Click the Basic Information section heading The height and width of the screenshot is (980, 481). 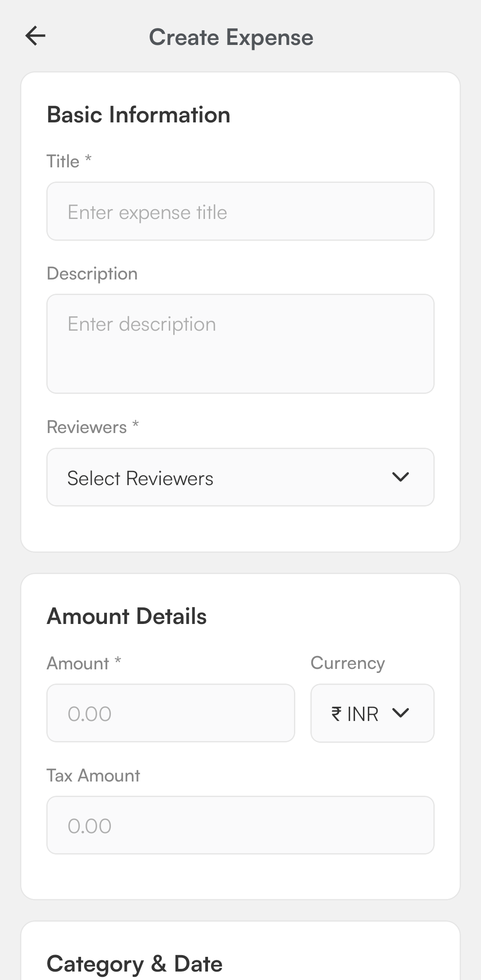139,115
